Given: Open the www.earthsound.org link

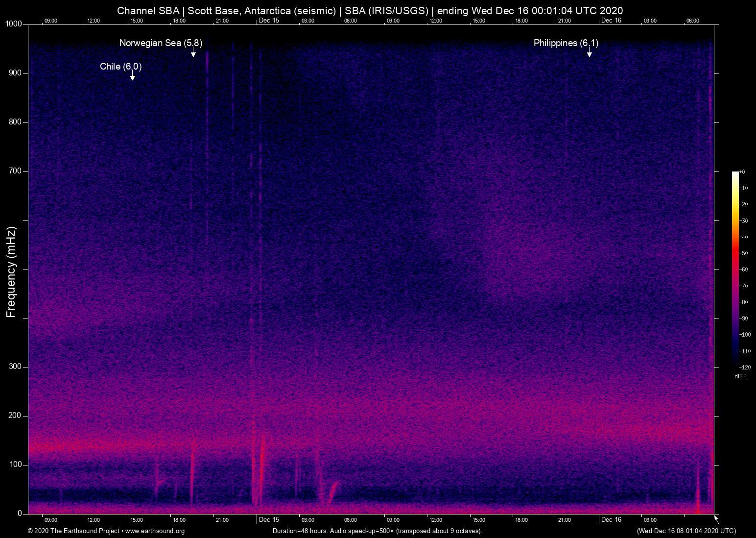Looking at the screenshot, I should [x=156, y=531].
